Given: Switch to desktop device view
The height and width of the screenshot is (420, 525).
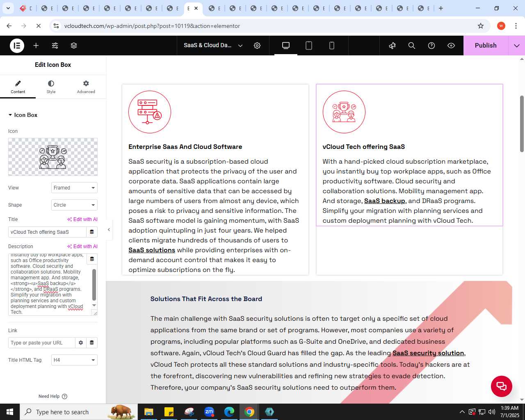Looking at the screenshot, I should [286, 46].
